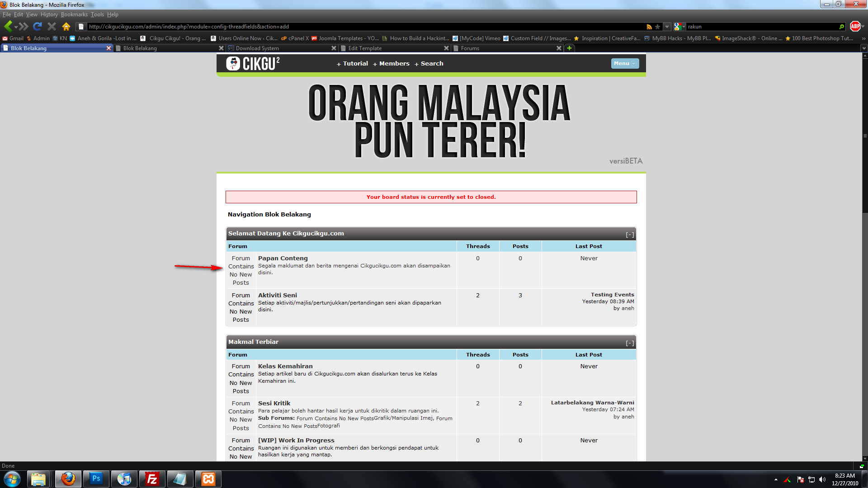Click the browser Back arrow

8,26
